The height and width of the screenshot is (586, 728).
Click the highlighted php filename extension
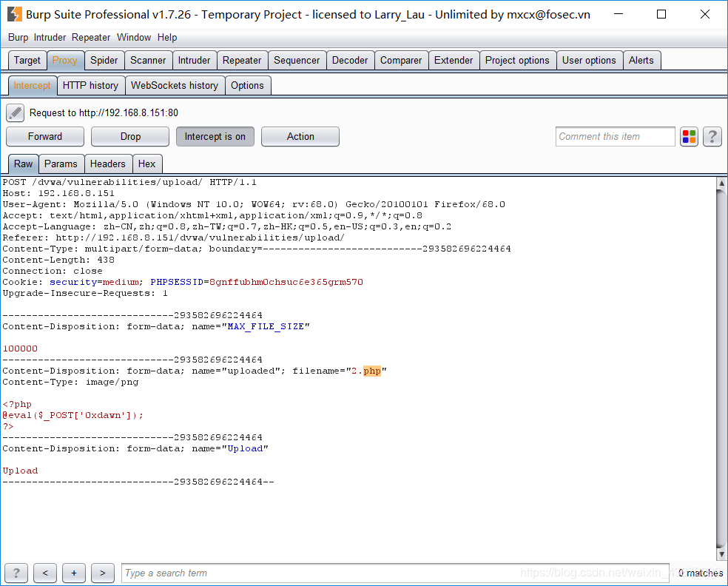point(372,371)
